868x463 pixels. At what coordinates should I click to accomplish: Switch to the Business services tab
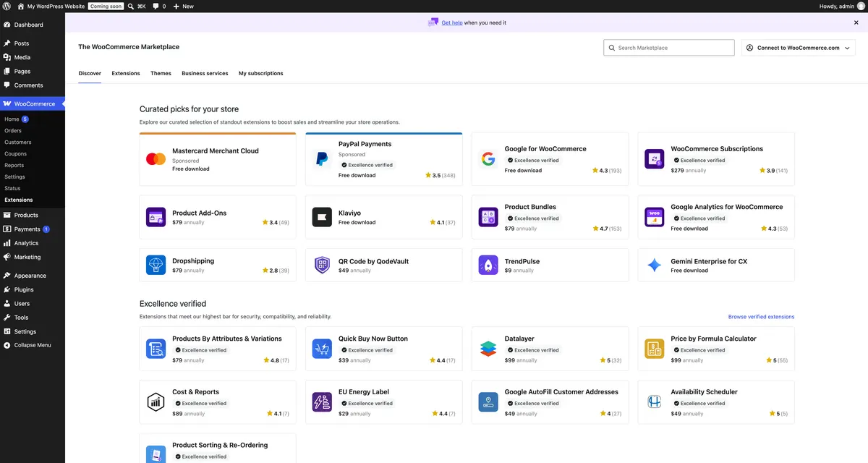tap(205, 73)
